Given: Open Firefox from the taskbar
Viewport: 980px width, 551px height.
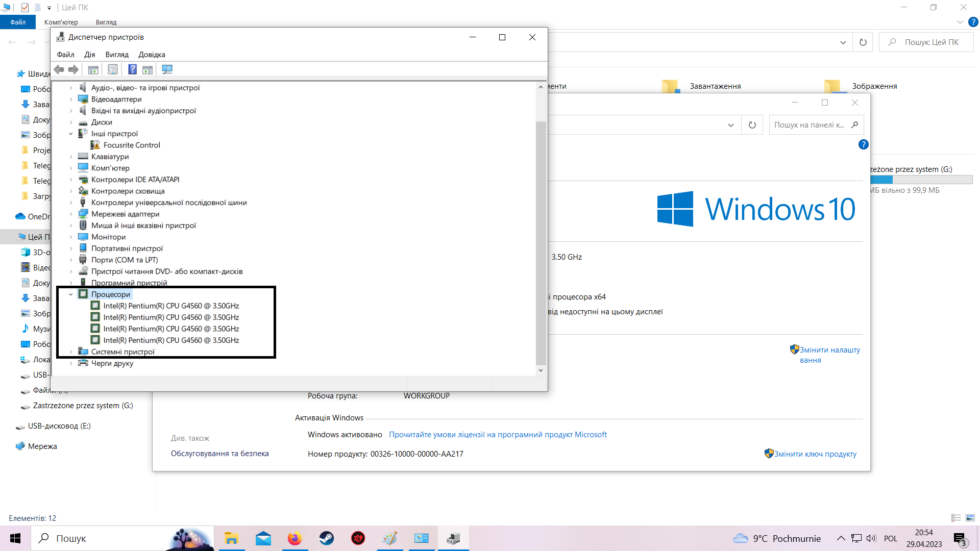Looking at the screenshot, I should (295, 538).
